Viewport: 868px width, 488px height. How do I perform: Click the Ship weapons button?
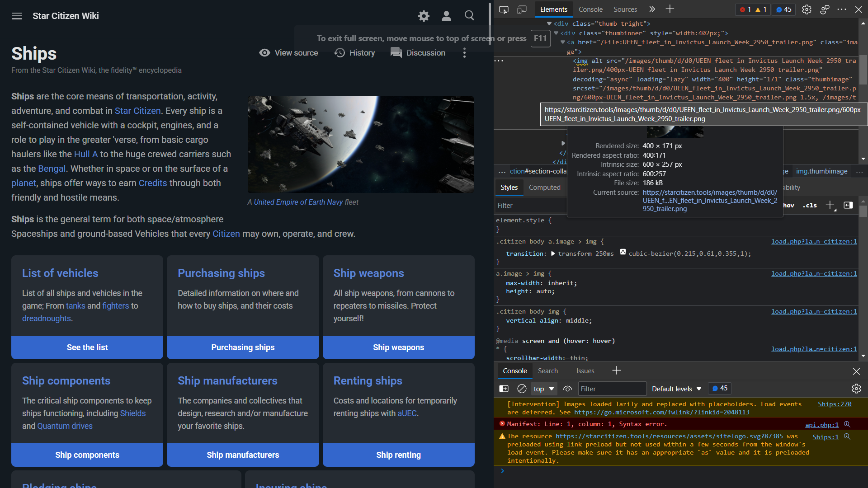398,347
